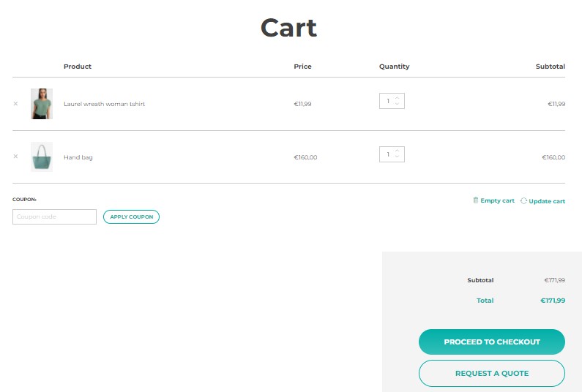Increase quantity of Laurel wreath woman tshirt

(x=398, y=98)
